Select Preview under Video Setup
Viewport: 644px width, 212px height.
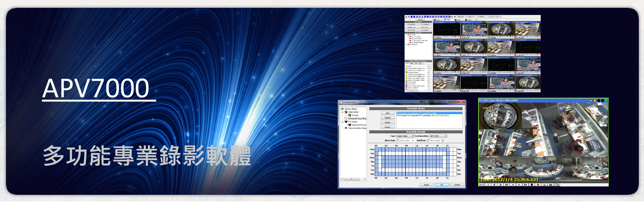[x=355, y=115]
